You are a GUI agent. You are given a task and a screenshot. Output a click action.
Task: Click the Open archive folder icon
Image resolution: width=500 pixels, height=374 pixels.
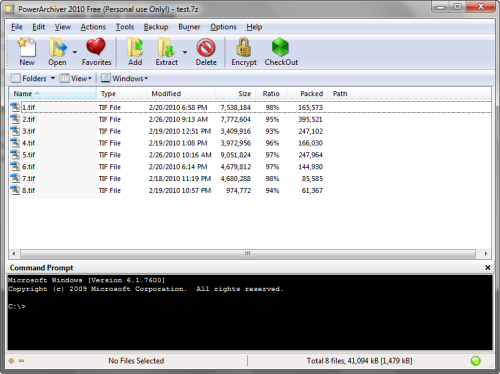[x=57, y=47]
